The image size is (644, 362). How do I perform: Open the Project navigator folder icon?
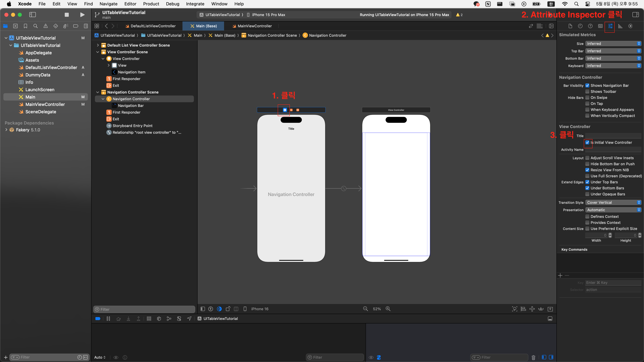point(6,26)
